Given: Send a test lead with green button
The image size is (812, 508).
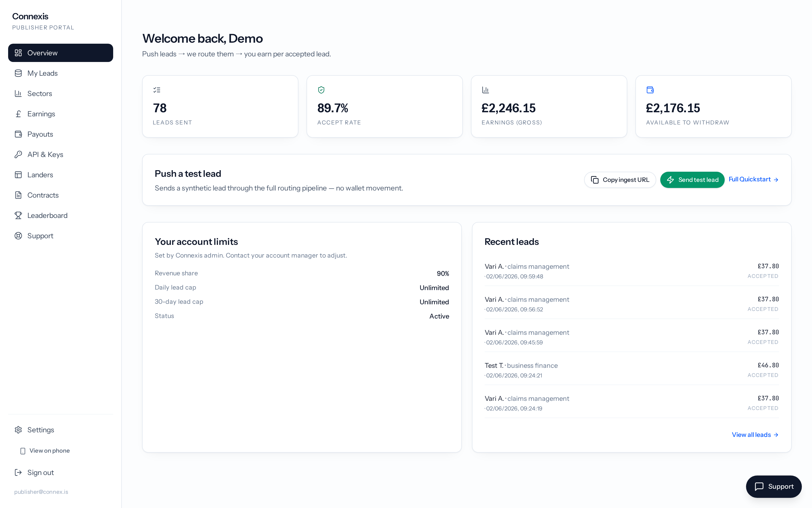Looking at the screenshot, I should coord(692,180).
